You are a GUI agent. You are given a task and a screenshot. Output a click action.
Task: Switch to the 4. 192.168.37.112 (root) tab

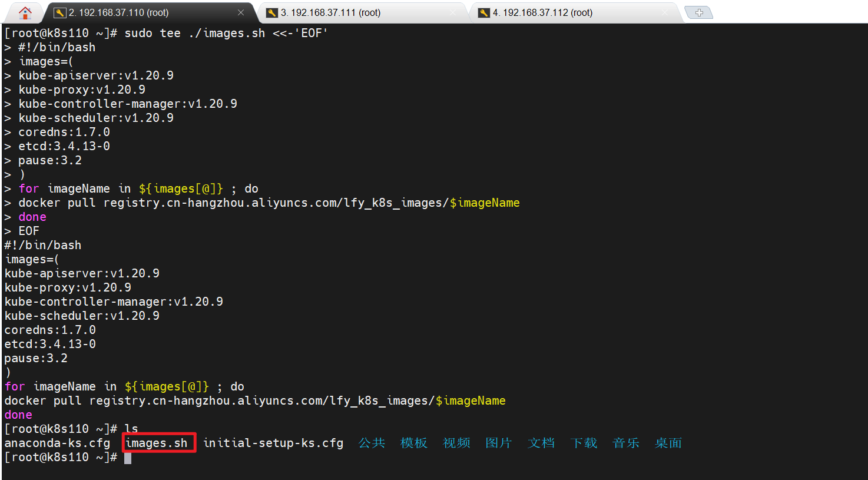point(542,12)
